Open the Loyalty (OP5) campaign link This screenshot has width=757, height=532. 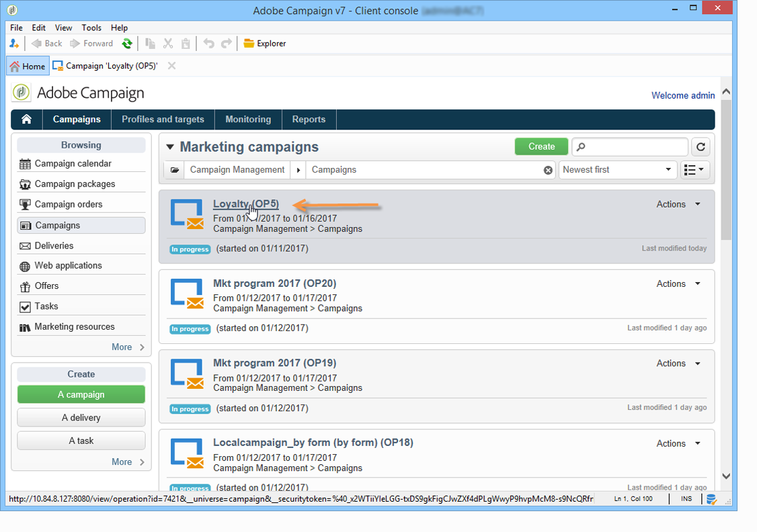coord(246,204)
